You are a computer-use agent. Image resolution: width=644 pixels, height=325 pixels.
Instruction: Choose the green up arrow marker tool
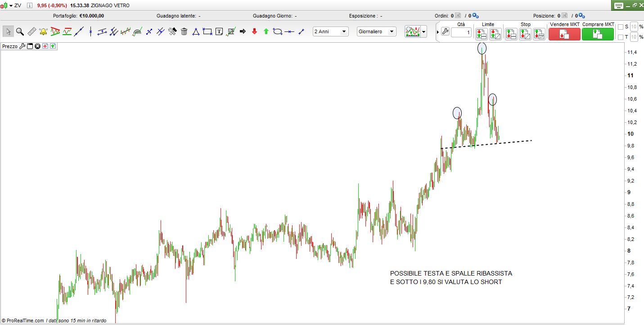tap(266, 31)
